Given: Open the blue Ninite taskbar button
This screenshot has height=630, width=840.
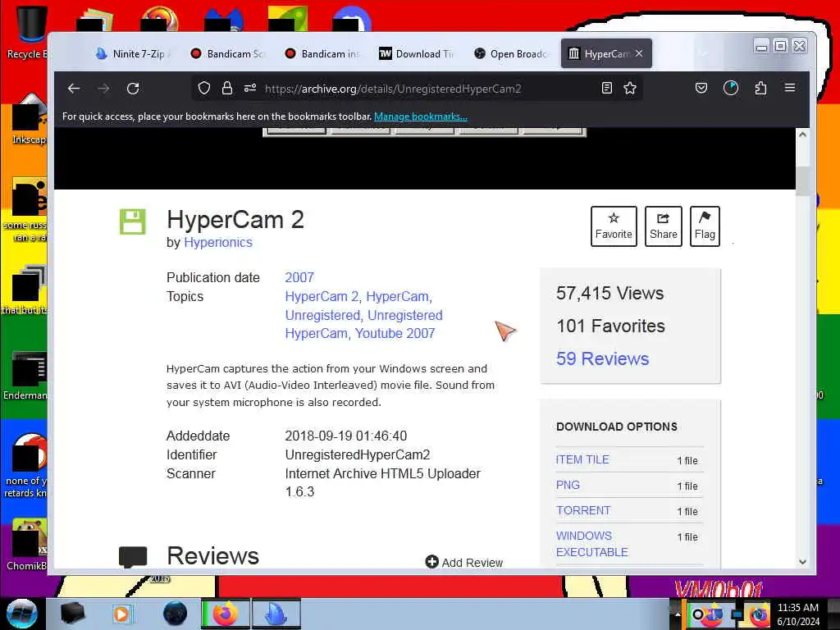Looking at the screenshot, I should point(276,614).
